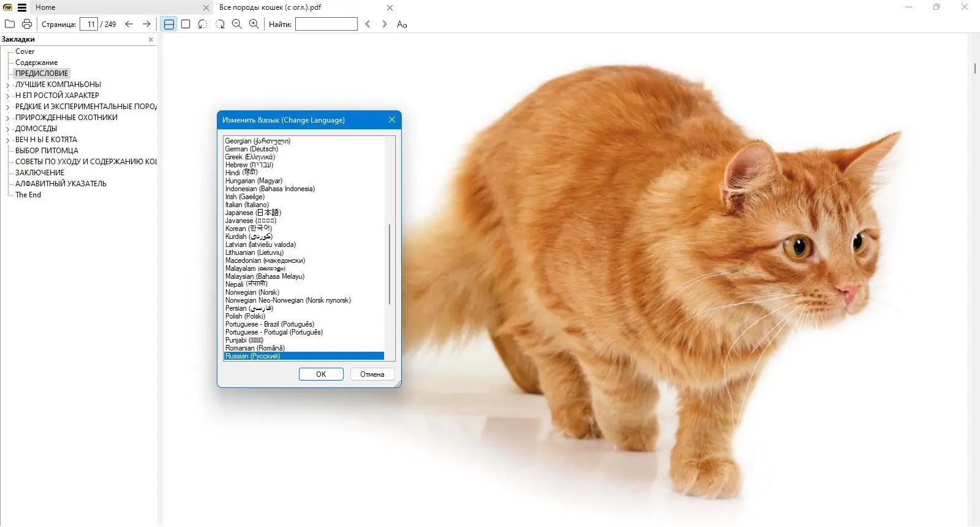Select Irish (Gaeilge) language
Screen dimensions: 980x527
pos(245,197)
